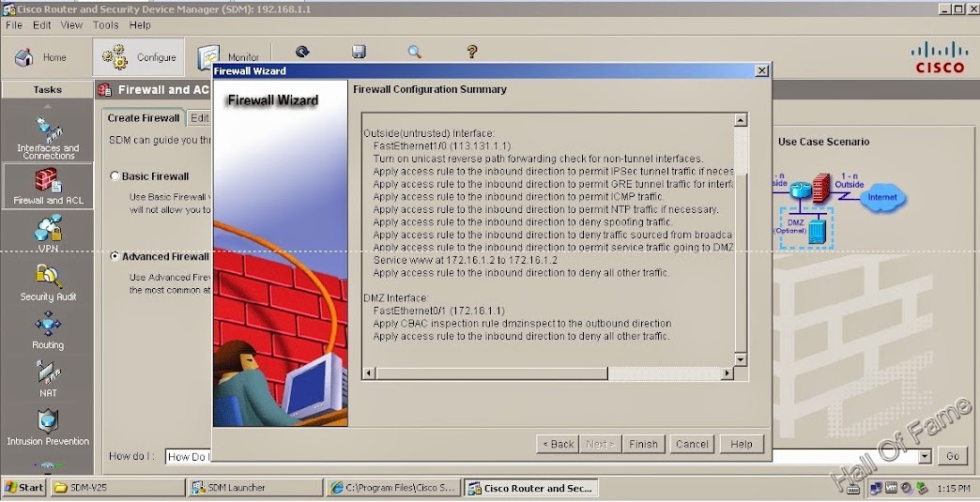Switch to SDM Launcher taskbar window
Image resolution: width=980 pixels, height=502 pixels.
[254, 488]
